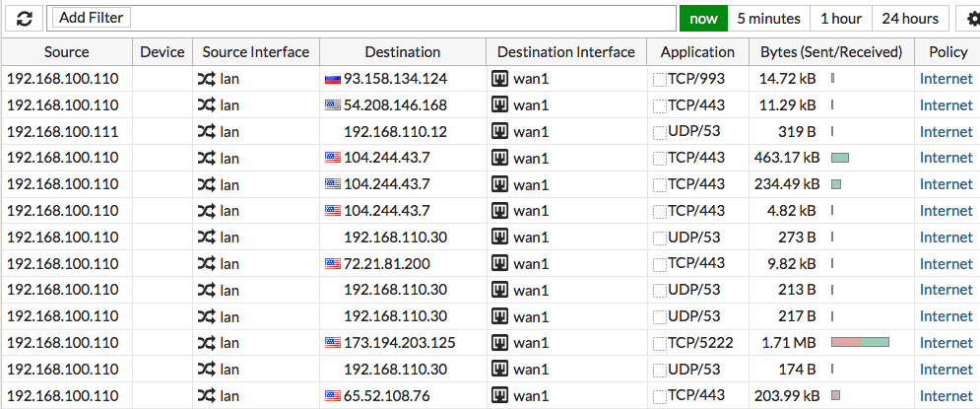Click the wan1 port icon in the 72.21.81.200 row
This screenshot has height=409, width=980.
(499, 264)
